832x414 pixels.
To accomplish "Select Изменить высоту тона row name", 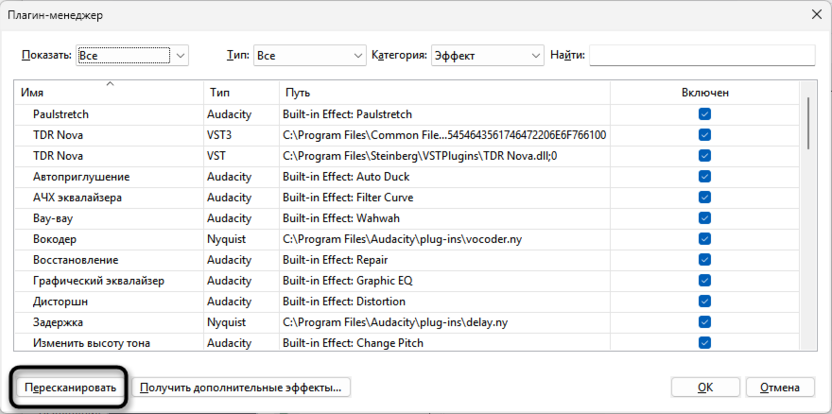I will click(x=92, y=343).
